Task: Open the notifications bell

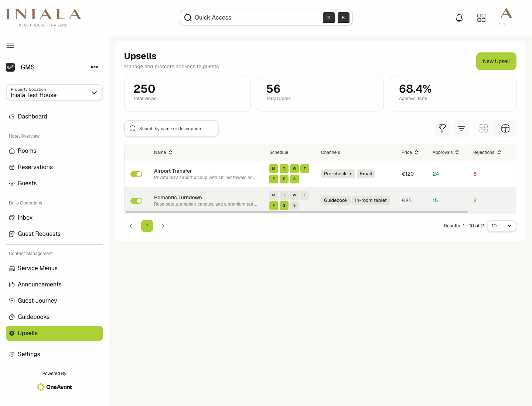Action: 459,18
